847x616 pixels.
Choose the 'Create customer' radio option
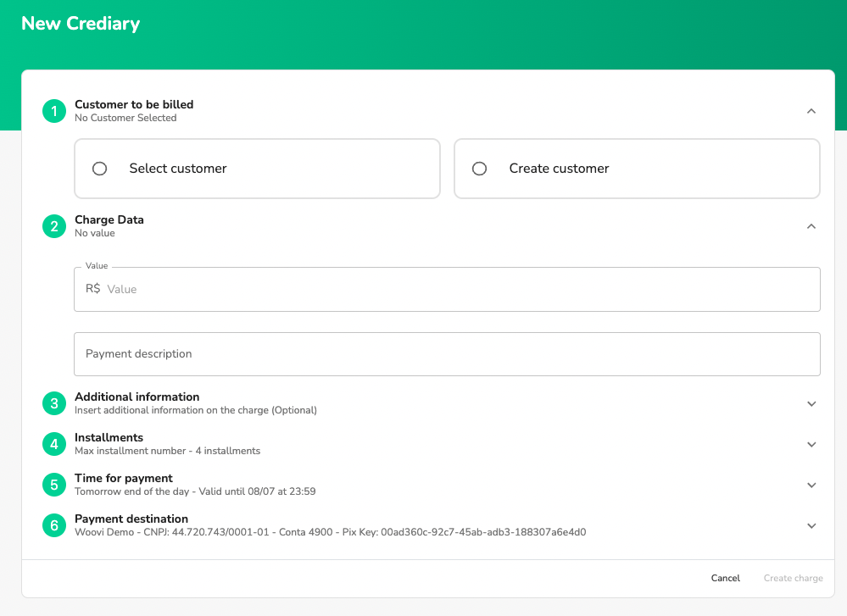click(480, 169)
